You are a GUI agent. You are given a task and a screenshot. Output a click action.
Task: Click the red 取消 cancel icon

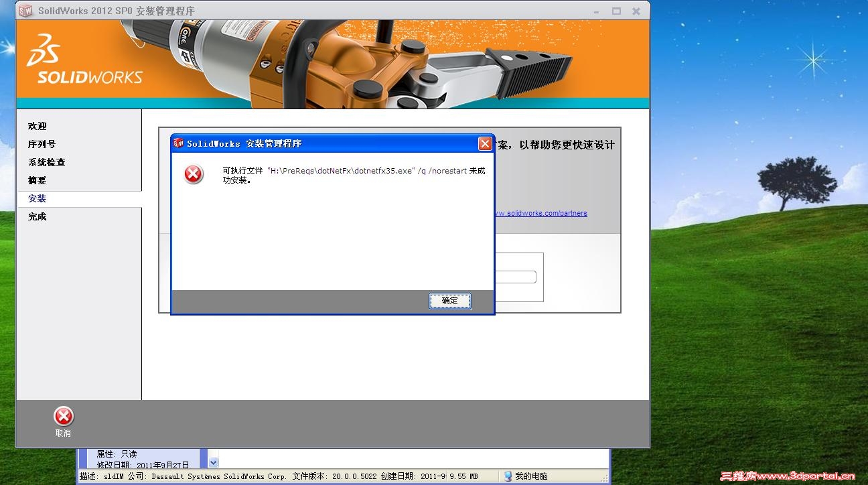pyautogui.click(x=64, y=417)
